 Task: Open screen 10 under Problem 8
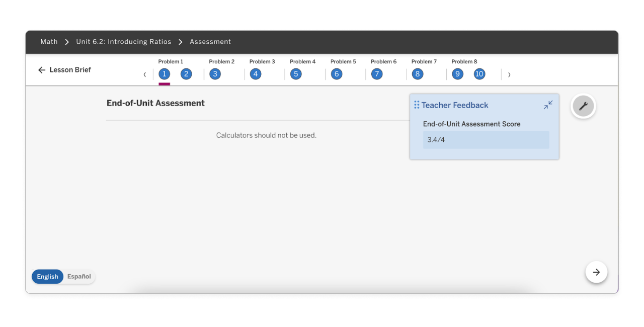[479, 74]
